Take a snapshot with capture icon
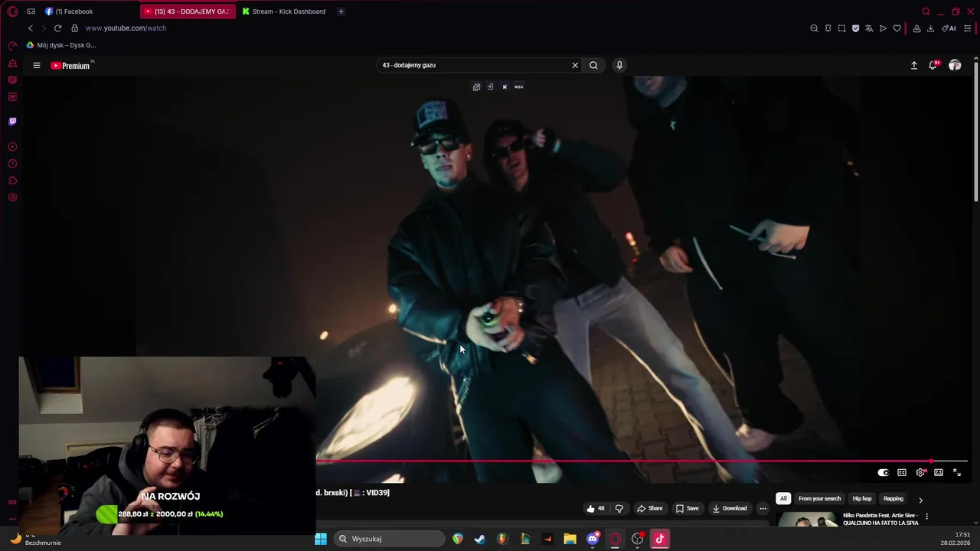Viewport: 980px width, 551px height. [841, 28]
